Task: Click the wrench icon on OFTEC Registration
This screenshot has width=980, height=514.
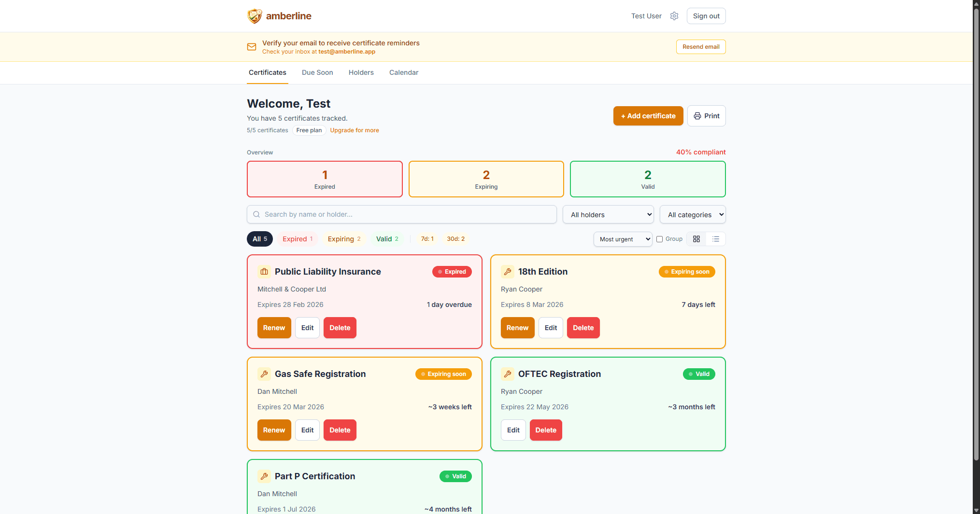Action: tap(508, 374)
